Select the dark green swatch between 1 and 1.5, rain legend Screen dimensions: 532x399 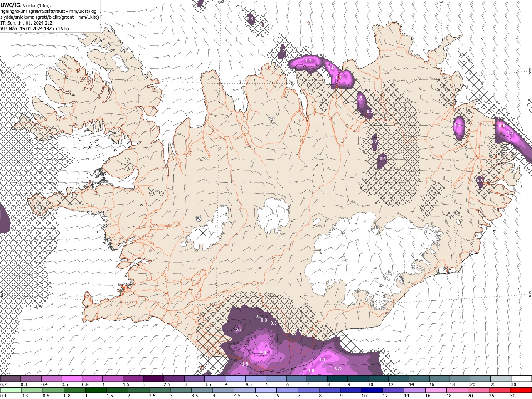pos(95,390)
